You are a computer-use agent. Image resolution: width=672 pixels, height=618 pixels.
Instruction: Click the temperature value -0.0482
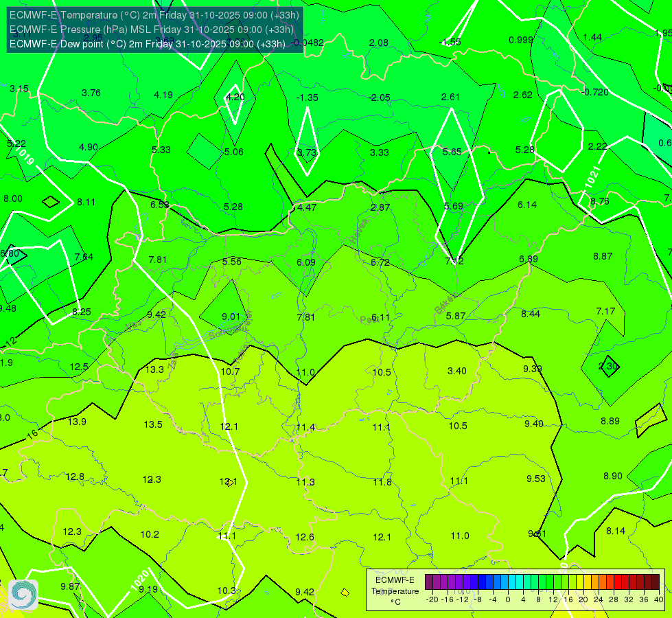click(308, 43)
